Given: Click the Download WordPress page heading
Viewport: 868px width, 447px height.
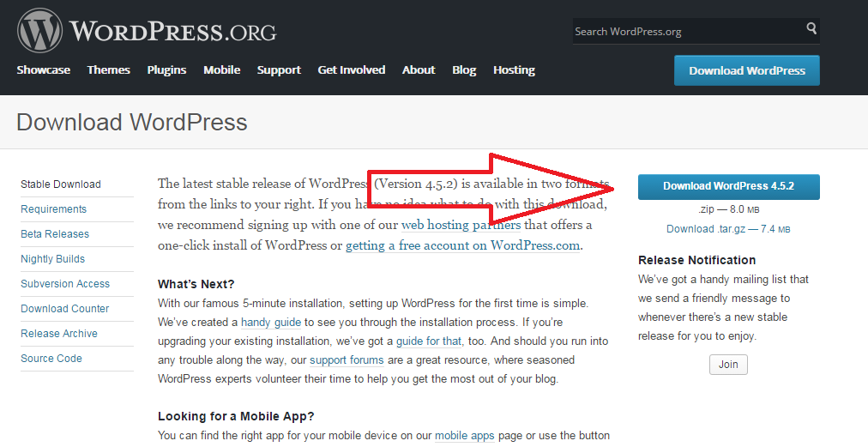Looking at the screenshot, I should 132,123.
